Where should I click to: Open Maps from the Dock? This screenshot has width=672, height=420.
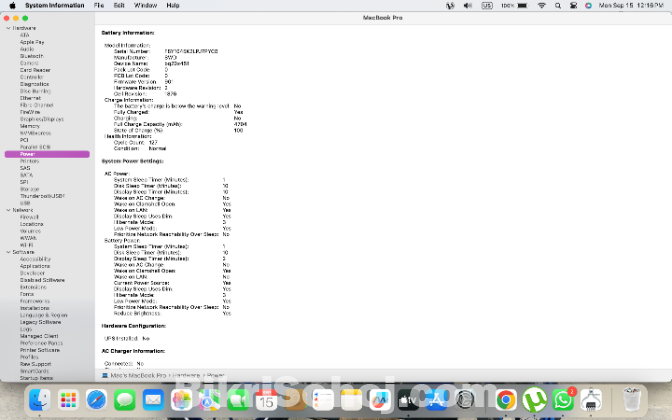[210, 400]
